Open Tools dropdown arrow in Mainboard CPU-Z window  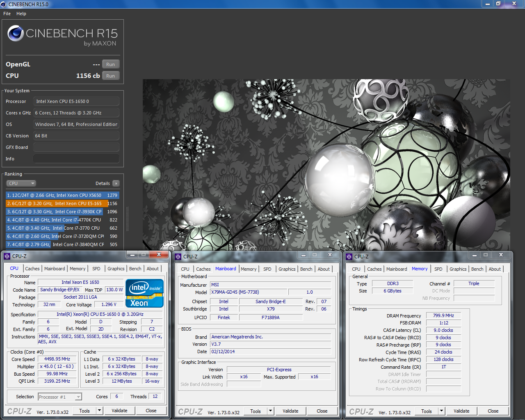point(270,411)
